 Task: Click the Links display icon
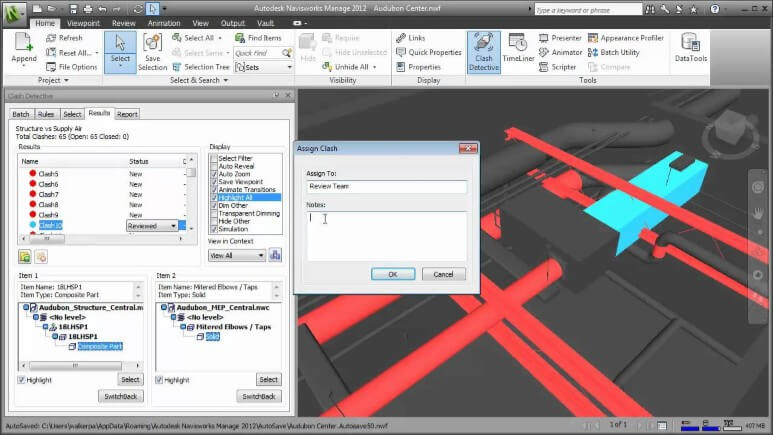(x=401, y=38)
